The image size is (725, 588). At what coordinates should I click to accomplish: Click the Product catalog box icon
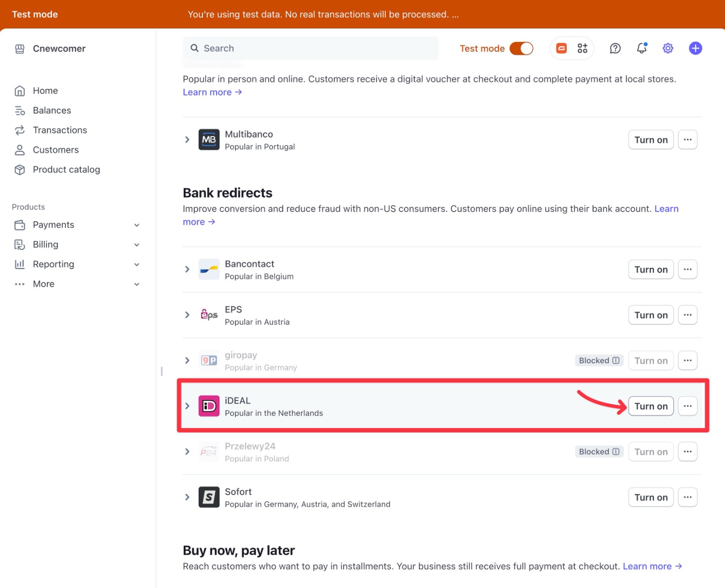20,170
